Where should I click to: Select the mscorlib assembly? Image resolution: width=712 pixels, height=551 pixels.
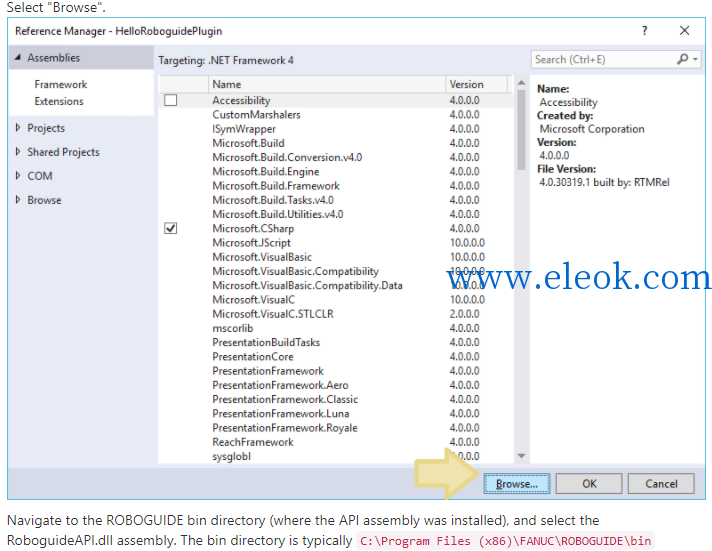point(336,328)
